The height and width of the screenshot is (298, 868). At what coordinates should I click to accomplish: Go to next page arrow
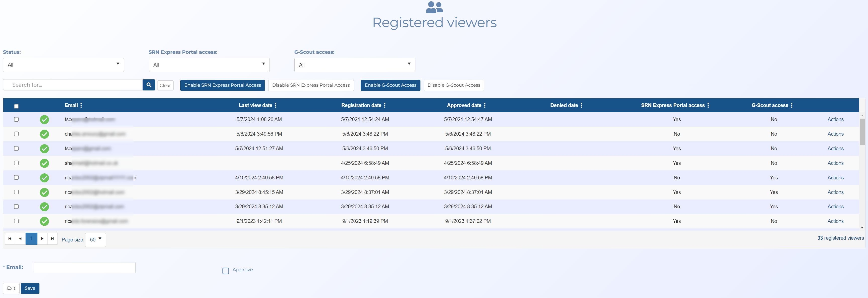tap(42, 239)
